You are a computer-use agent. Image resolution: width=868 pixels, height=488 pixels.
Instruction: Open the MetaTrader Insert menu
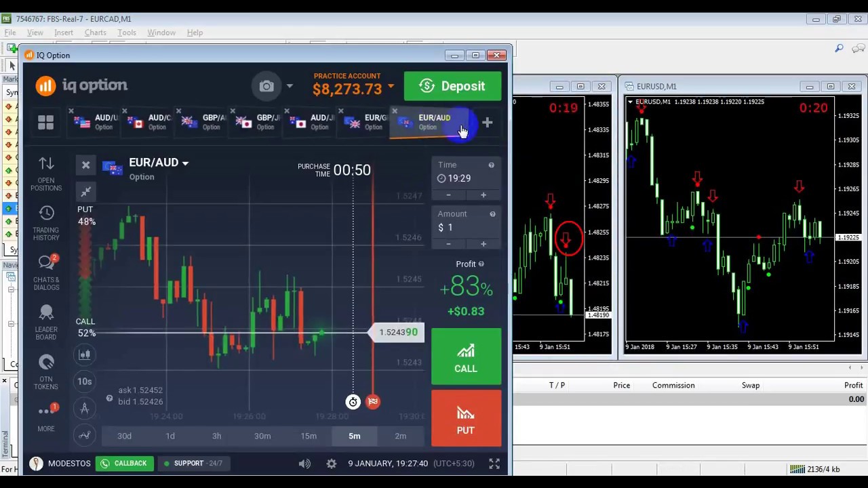coord(64,33)
